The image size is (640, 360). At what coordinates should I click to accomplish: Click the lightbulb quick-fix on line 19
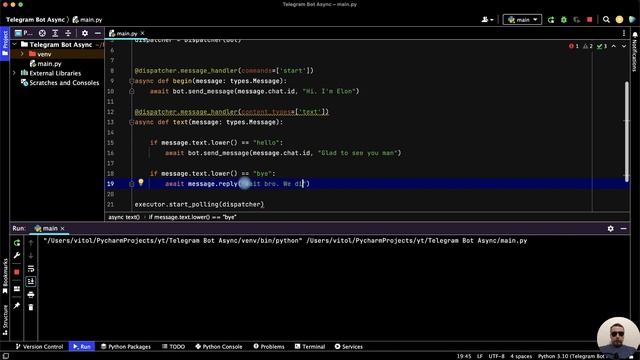click(141, 182)
